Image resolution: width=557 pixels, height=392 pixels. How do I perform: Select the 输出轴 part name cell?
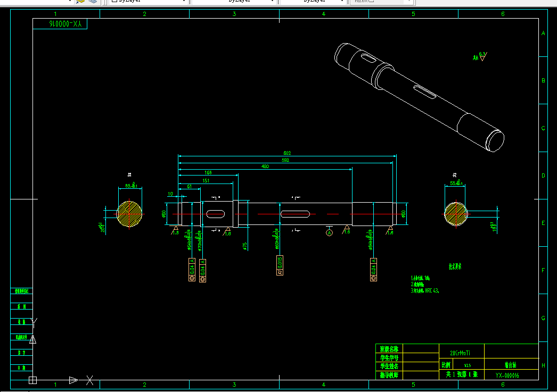[x=511, y=365]
